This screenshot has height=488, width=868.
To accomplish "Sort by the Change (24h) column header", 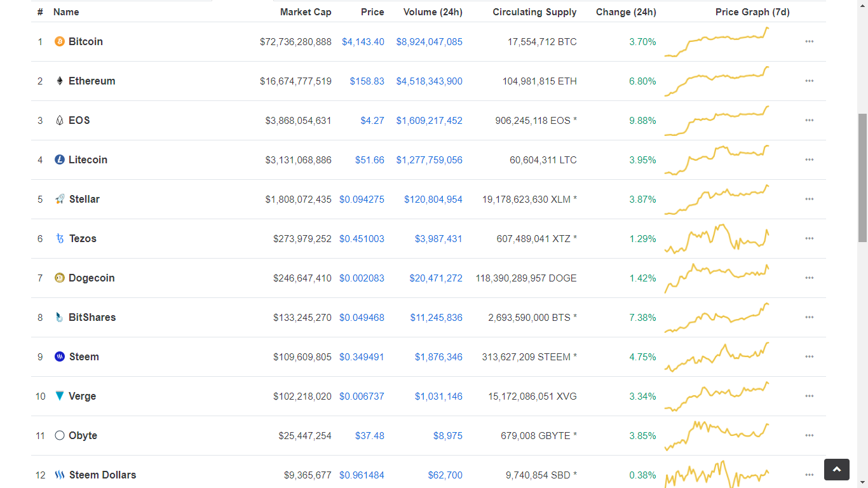I will point(626,12).
